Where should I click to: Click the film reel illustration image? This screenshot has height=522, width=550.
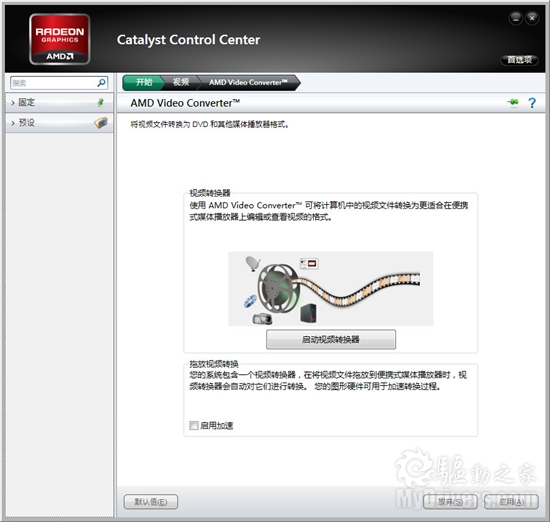331,289
